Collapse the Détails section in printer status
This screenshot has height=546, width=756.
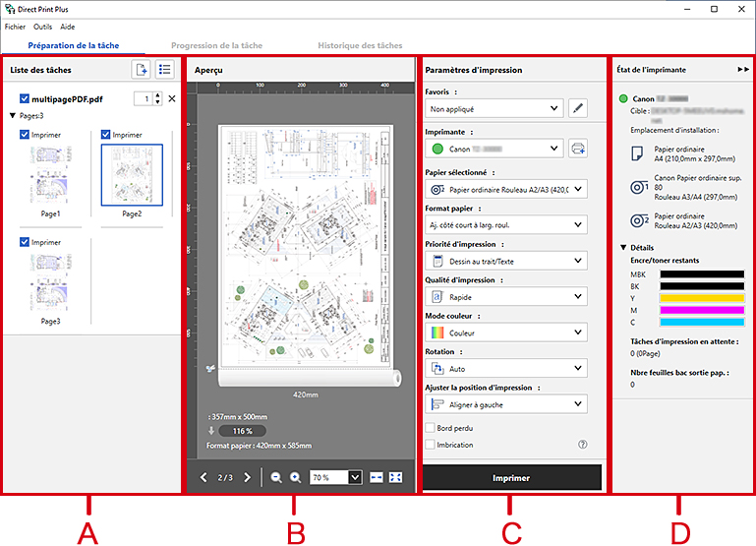[x=622, y=248]
